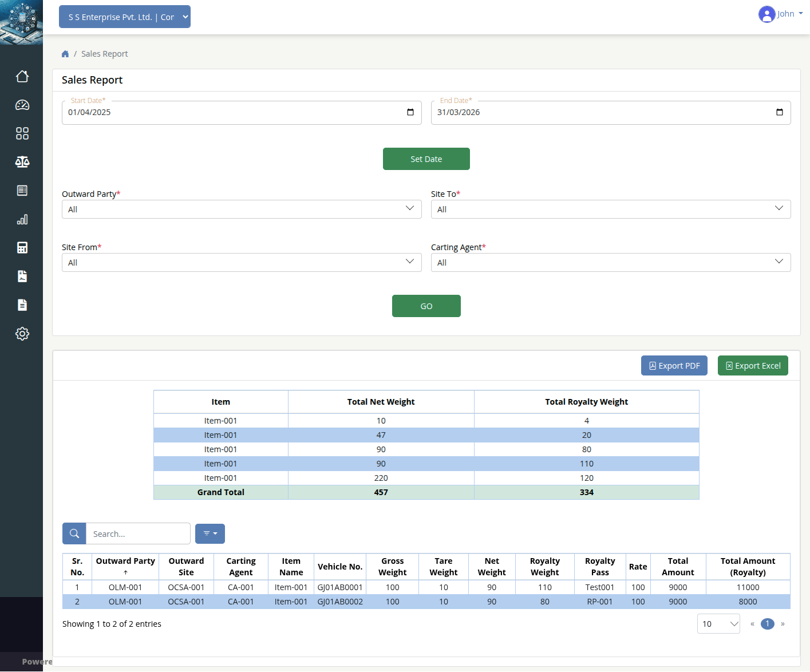The height and width of the screenshot is (672, 810).
Task: Open the Start Date calendar picker
Action: (x=410, y=112)
